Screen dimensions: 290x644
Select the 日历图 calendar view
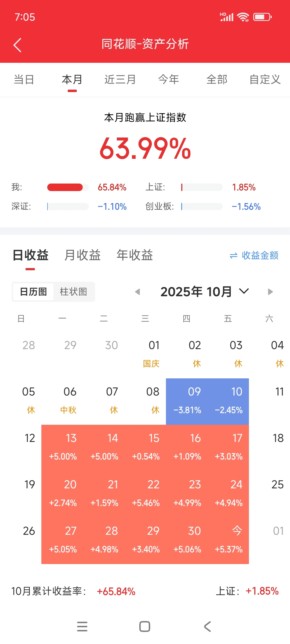pos(33,292)
